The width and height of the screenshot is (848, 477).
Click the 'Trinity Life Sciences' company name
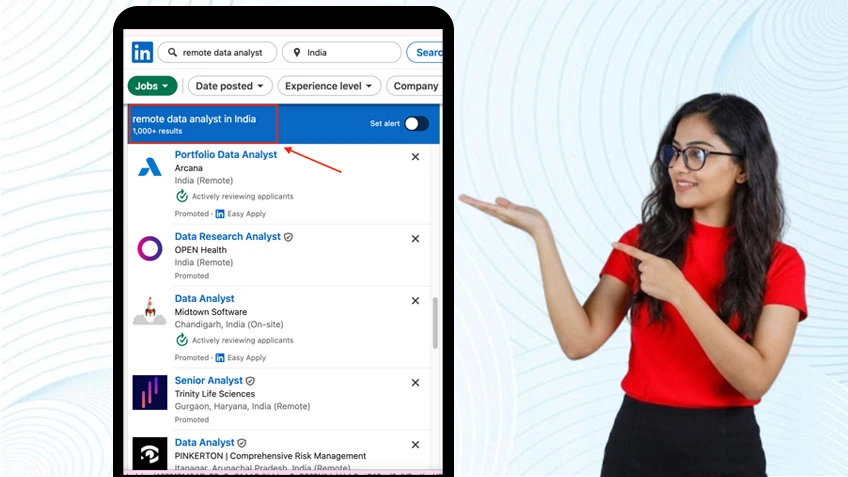(x=215, y=394)
